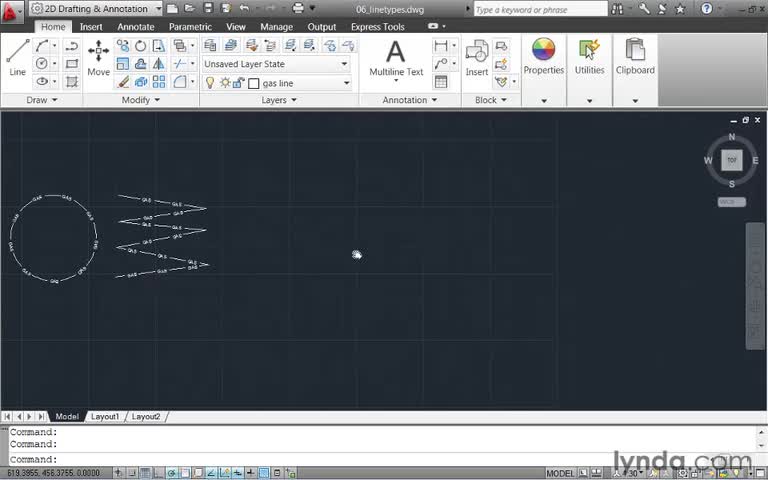
Task: Choose the Polyline tool
Action: (72, 46)
